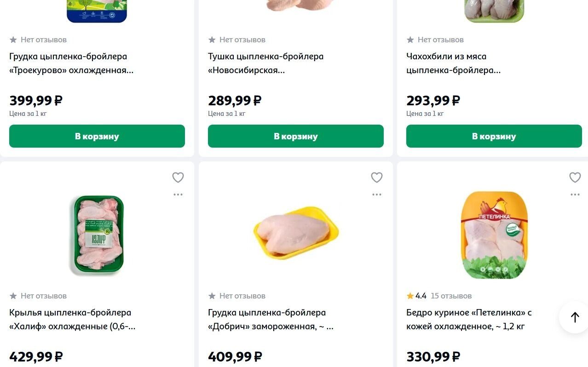Image resolution: width=588 pixels, height=367 pixels.
Task: Add Троекурово chicken breast to cart
Action: 97,136
